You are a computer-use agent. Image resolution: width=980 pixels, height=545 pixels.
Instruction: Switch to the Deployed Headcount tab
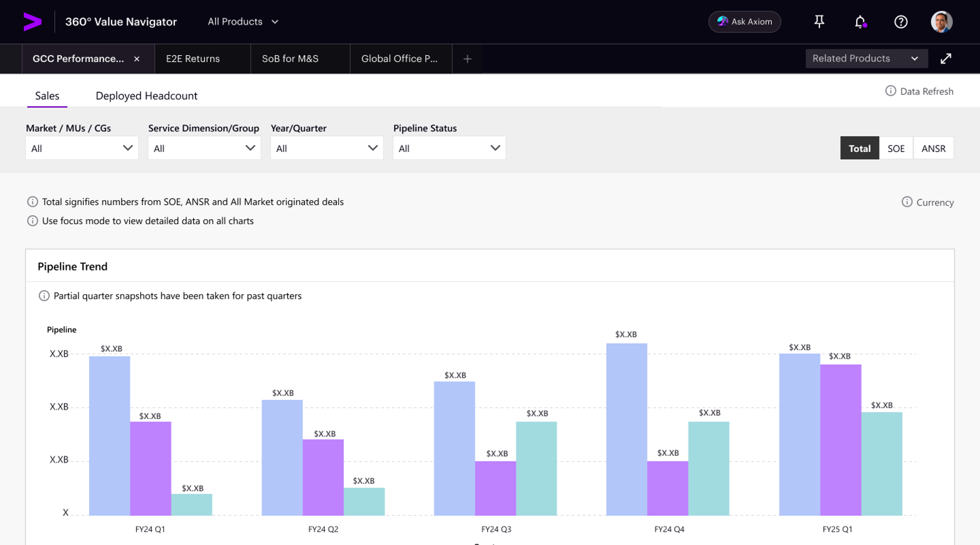(146, 95)
